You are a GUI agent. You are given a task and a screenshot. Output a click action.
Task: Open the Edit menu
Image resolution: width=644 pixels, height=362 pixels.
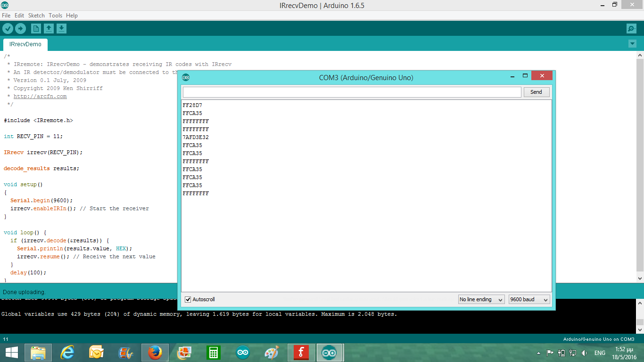point(19,16)
